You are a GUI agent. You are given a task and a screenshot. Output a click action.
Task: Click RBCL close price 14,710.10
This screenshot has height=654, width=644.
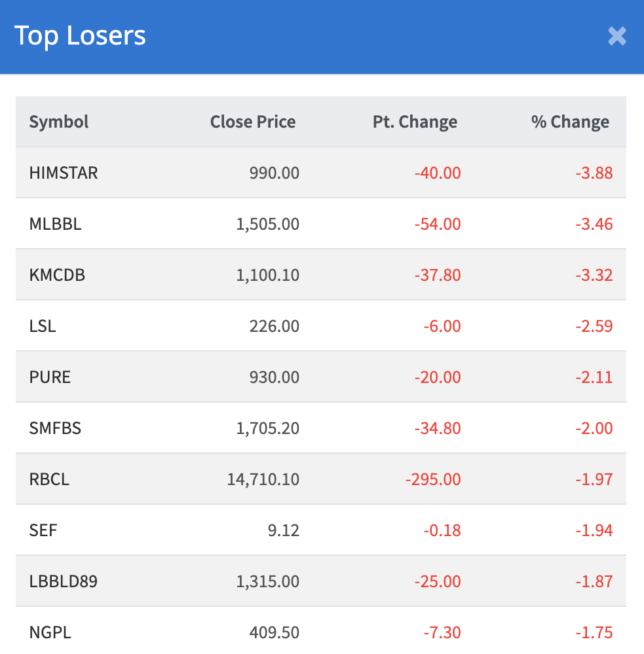pyautogui.click(x=263, y=479)
